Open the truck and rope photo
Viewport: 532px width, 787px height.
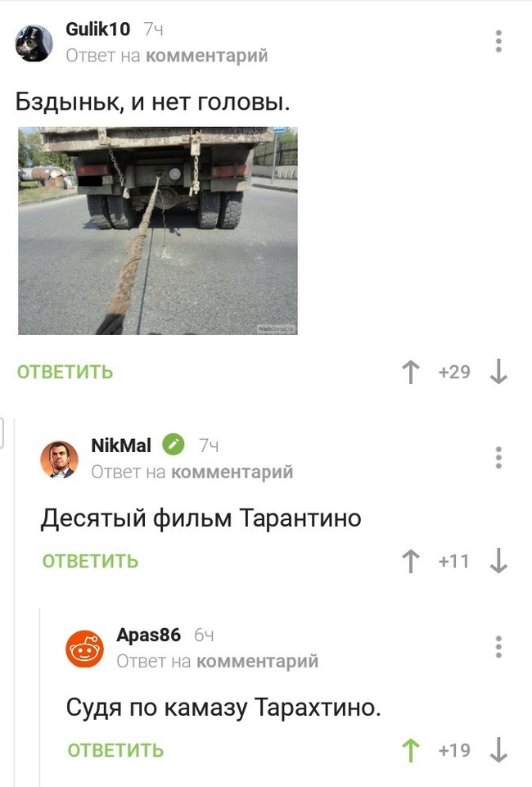point(158,230)
